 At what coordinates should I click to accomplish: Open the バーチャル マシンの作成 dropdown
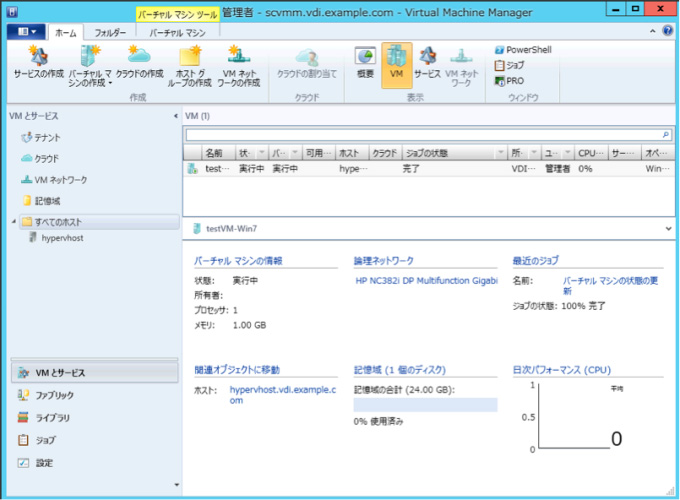pyautogui.click(x=90, y=64)
